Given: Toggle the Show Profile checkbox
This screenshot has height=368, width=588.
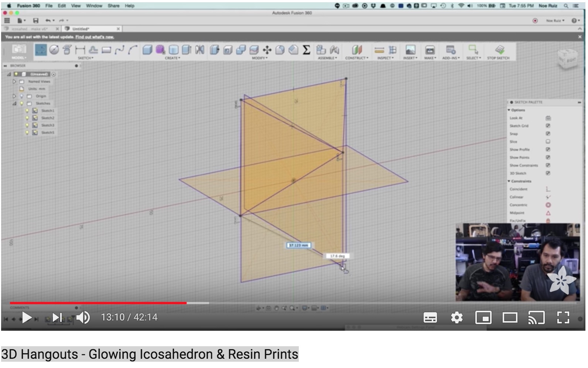Looking at the screenshot, I should pyautogui.click(x=548, y=149).
